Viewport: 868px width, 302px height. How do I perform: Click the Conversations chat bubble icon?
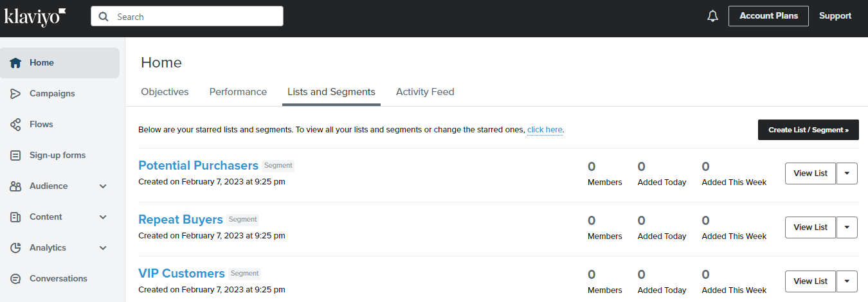pyautogui.click(x=16, y=279)
